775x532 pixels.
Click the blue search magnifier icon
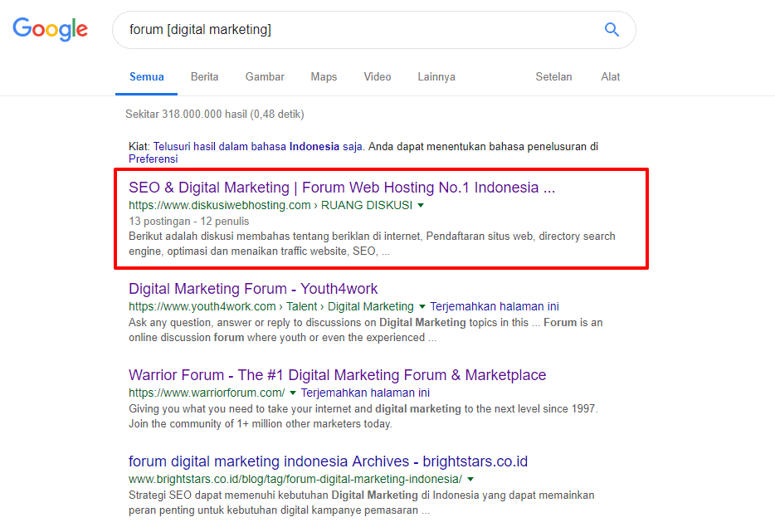[612, 30]
